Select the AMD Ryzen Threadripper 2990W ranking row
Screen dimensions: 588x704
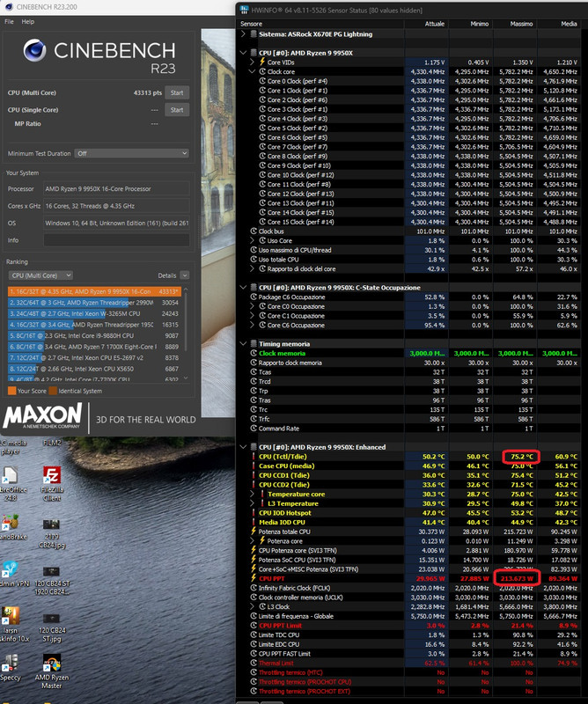[x=94, y=303]
